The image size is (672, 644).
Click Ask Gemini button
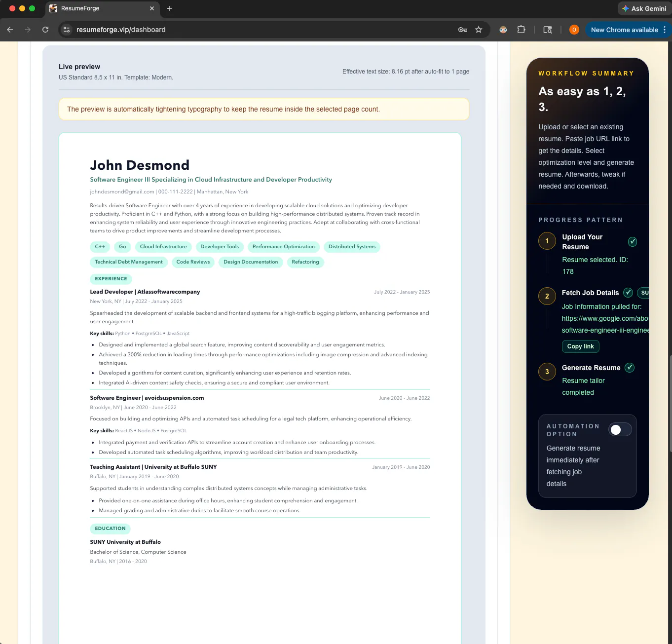(644, 8)
